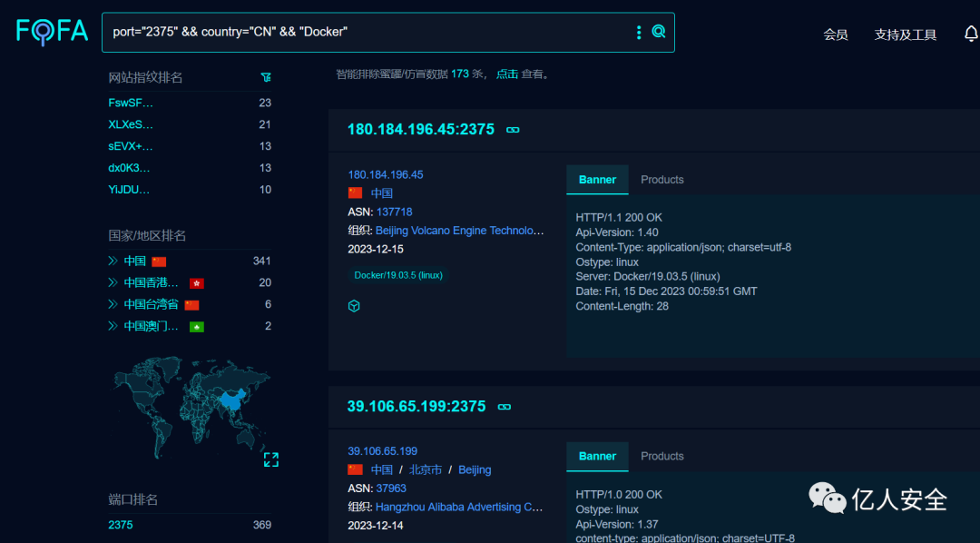Click the Macau flag in country ranking
Image resolution: width=980 pixels, height=543 pixels.
(x=196, y=327)
